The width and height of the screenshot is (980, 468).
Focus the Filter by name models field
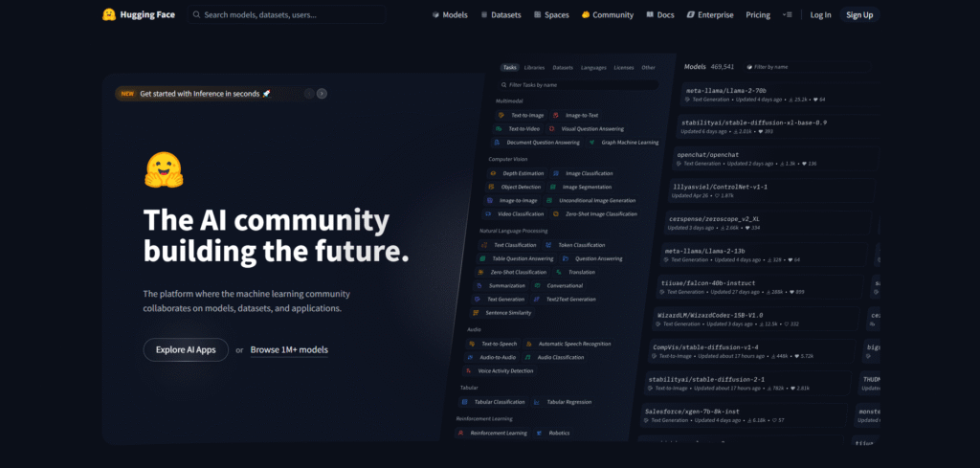pyautogui.click(x=806, y=66)
